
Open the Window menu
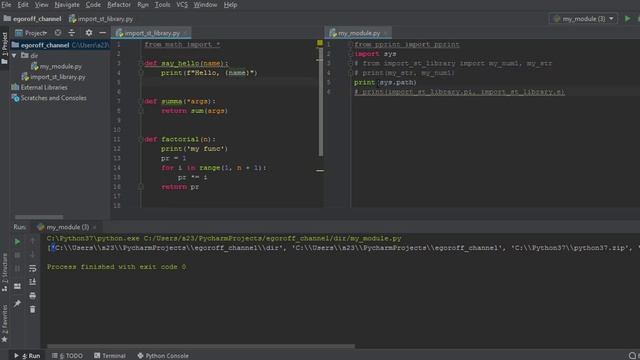(x=205, y=5)
